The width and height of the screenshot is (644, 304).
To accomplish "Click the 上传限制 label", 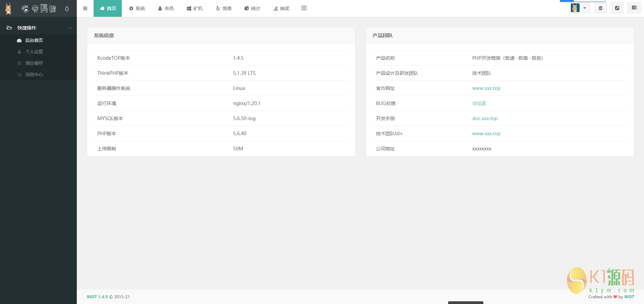I will point(107,149).
